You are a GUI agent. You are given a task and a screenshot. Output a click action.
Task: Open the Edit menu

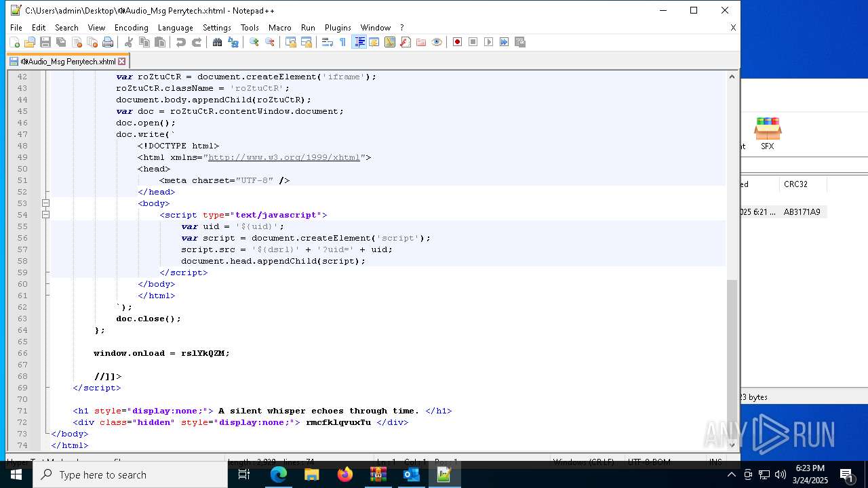click(x=39, y=28)
